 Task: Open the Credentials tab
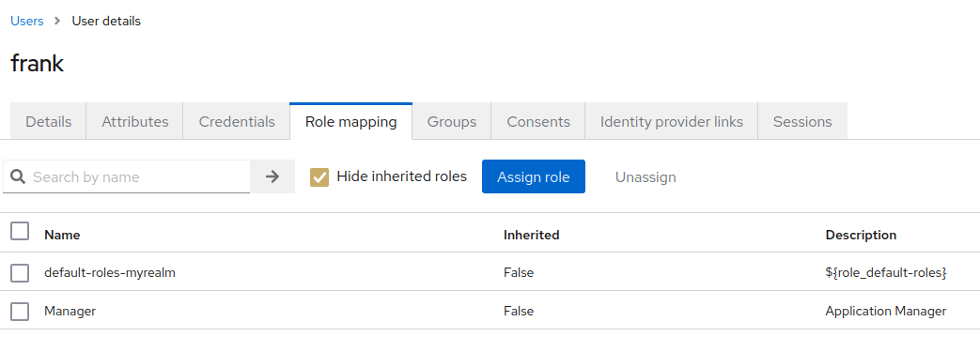click(x=237, y=122)
